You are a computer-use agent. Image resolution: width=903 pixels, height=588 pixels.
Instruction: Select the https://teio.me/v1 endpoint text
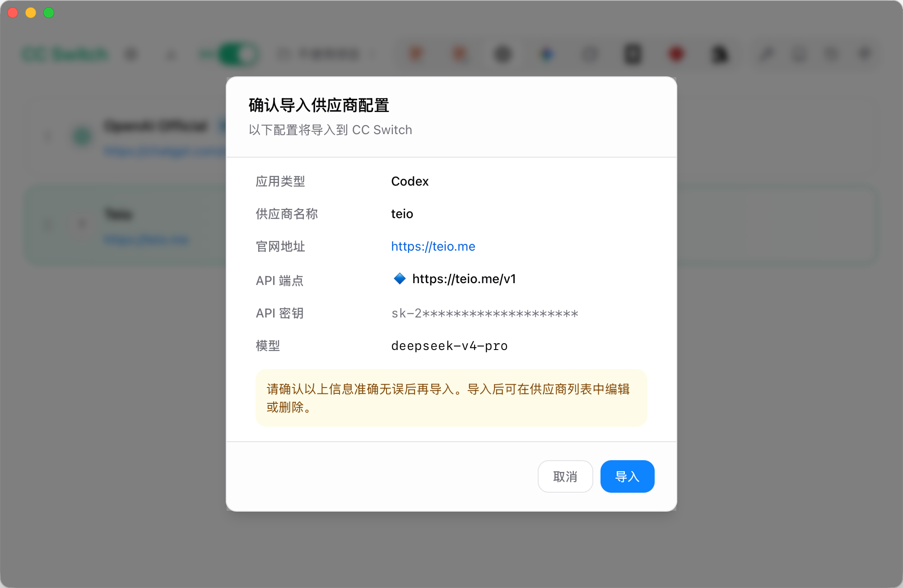[464, 279]
